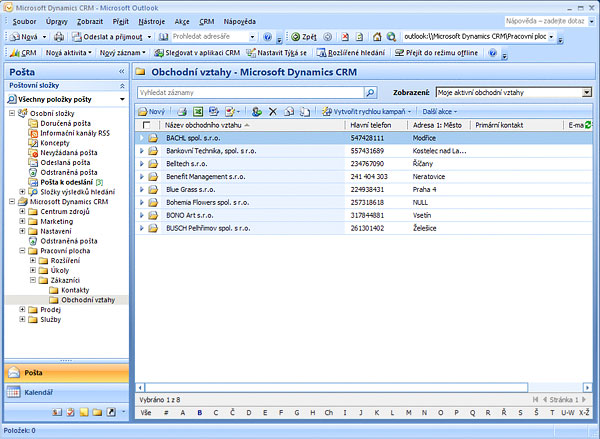Click Odeslat a přijmout button
The height and width of the screenshot is (439, 600).
(109, 37)
